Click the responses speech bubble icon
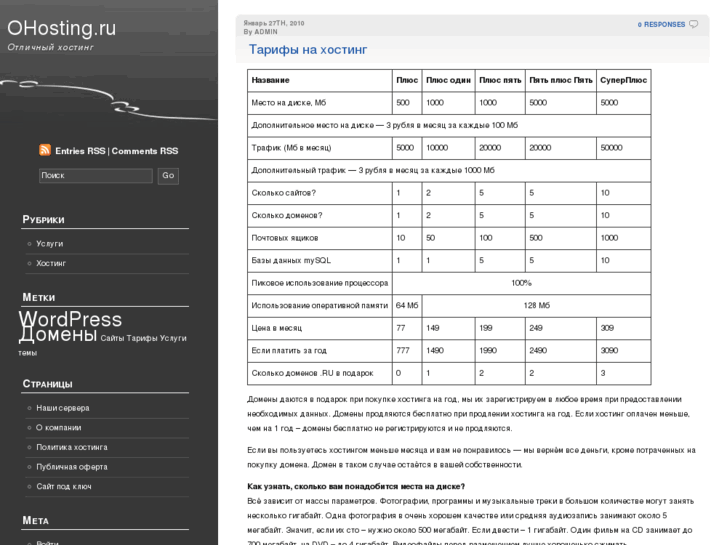 [694, 24]
